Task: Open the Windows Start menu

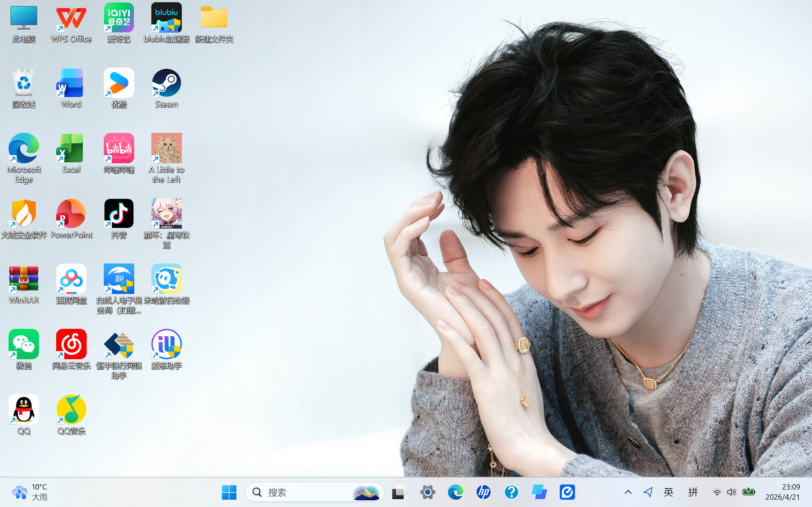Action: (x=229, y=492)
